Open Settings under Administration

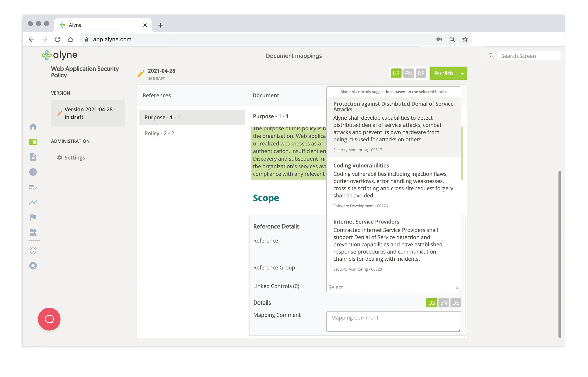74,158
